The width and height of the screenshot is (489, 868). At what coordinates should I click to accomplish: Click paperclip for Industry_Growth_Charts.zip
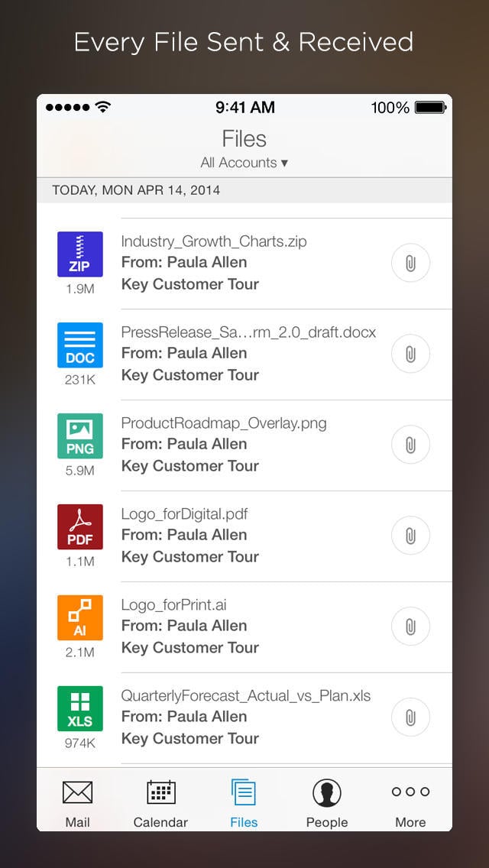click(x=410, y=264)
